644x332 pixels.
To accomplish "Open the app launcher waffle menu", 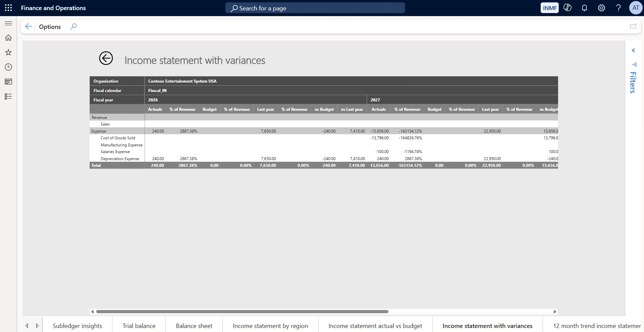I will pos(8,8).
